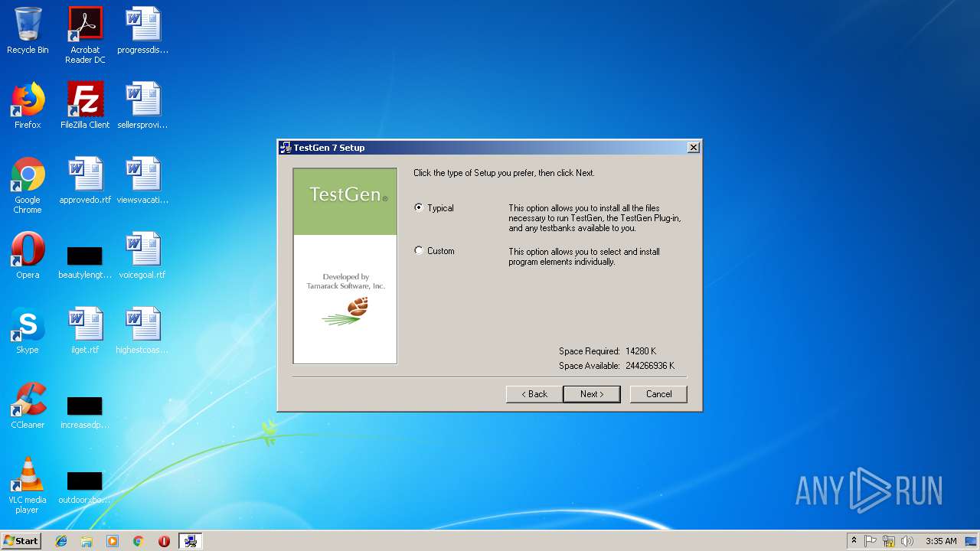Open the highestcoas document icon

142,331
